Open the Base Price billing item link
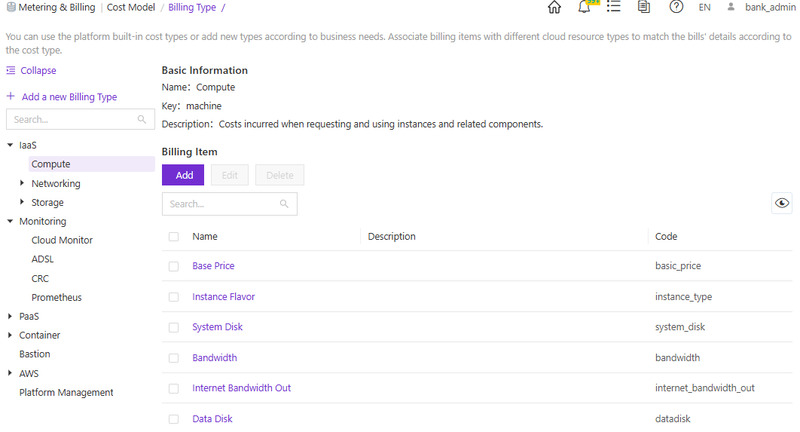Viewport: 800px width, 432px height. tap(213, 266)
